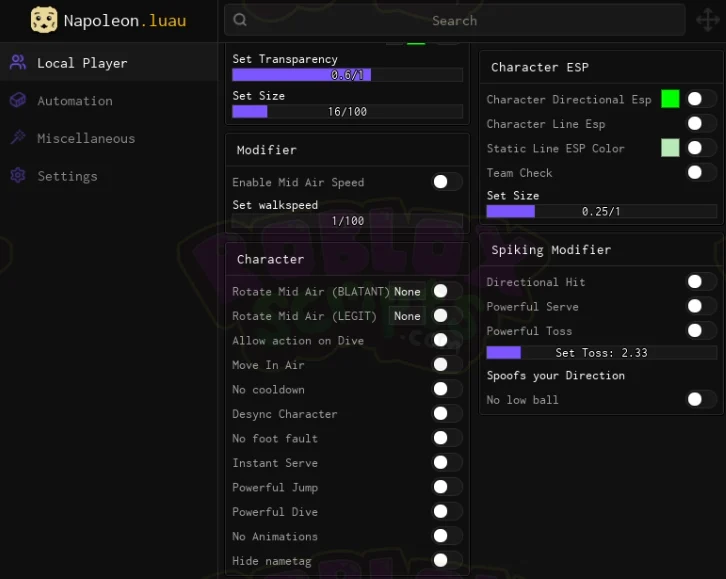Open the Settings tab label

pyautogui.click(x=68, y=176)
